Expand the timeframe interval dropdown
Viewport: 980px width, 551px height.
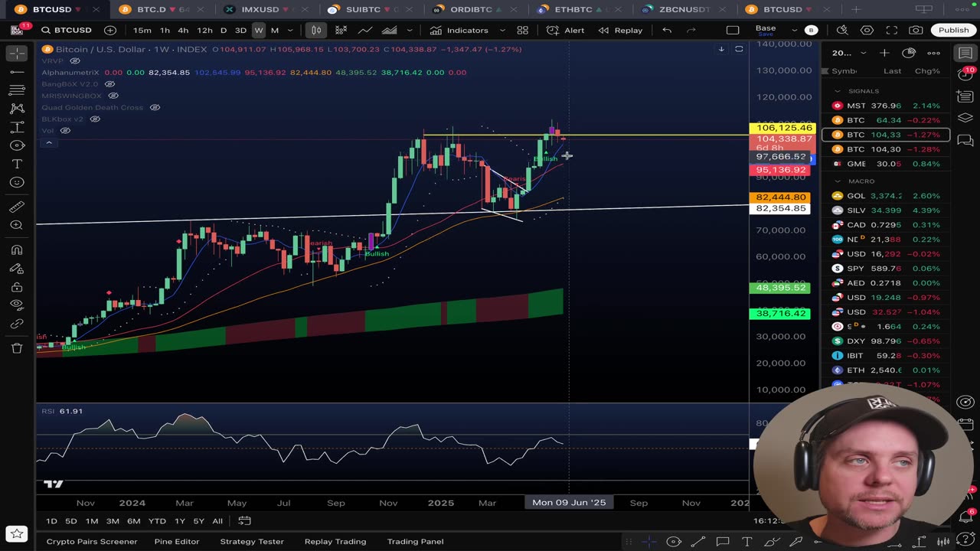pos(291,30)
